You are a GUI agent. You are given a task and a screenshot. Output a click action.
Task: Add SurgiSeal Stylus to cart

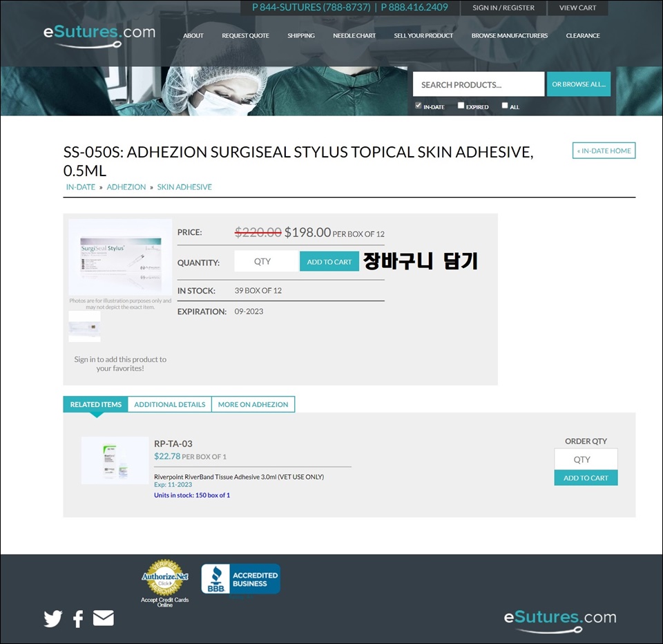(x=329, y=261)
